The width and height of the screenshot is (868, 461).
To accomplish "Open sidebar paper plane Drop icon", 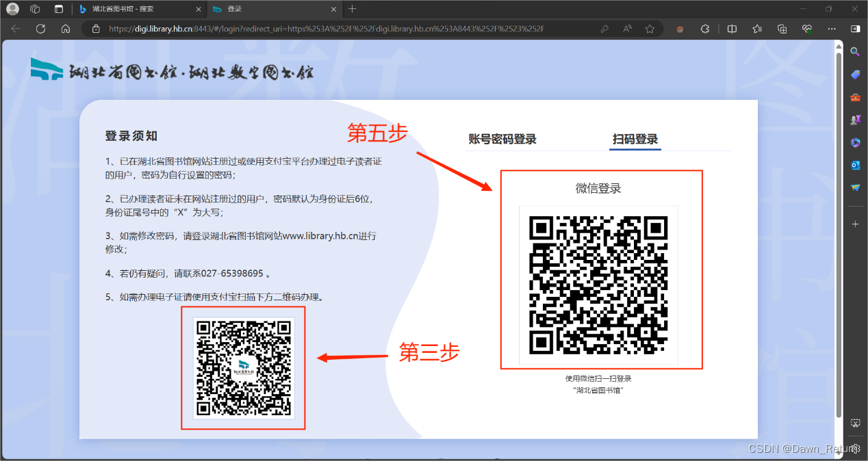I will tap(855, 187).
